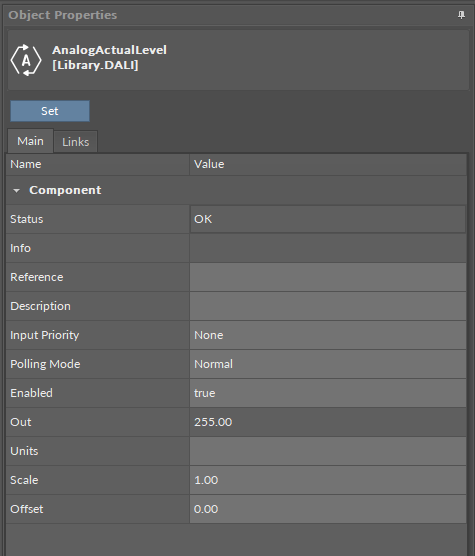Click the pin icon in Object Properties header
The image size is (475, 556).
pyautogui.click(x=461, y=15)
